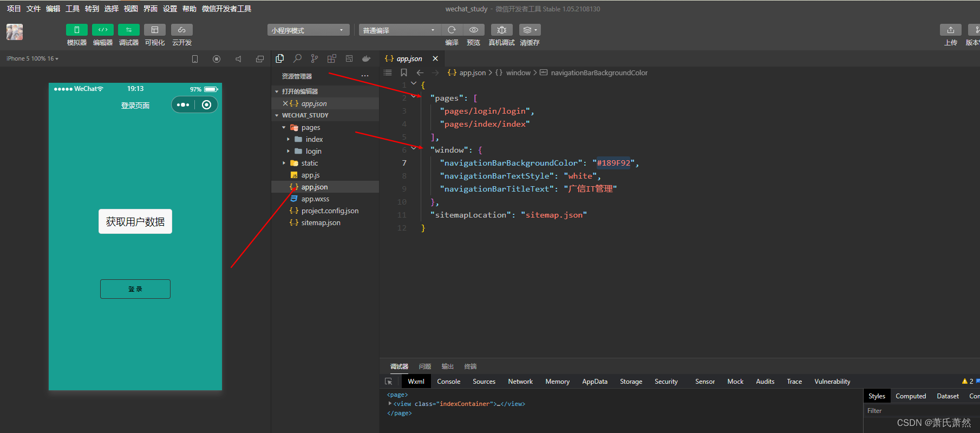Open the 项目 menu

(x=14, y=9)
